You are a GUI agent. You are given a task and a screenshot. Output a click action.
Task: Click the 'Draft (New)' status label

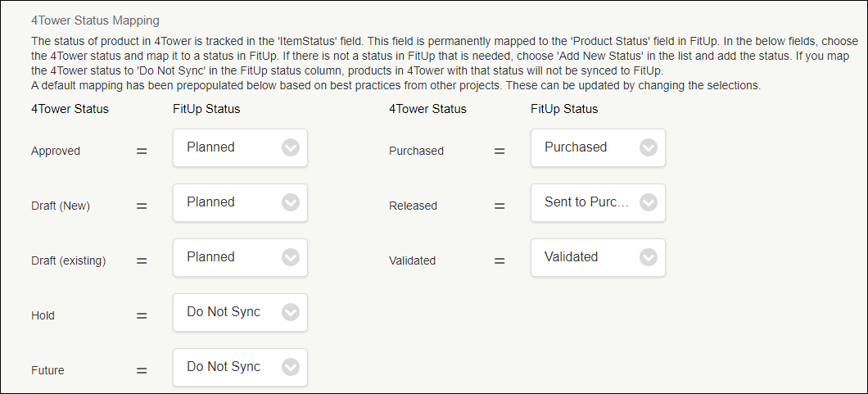[61, 206]
